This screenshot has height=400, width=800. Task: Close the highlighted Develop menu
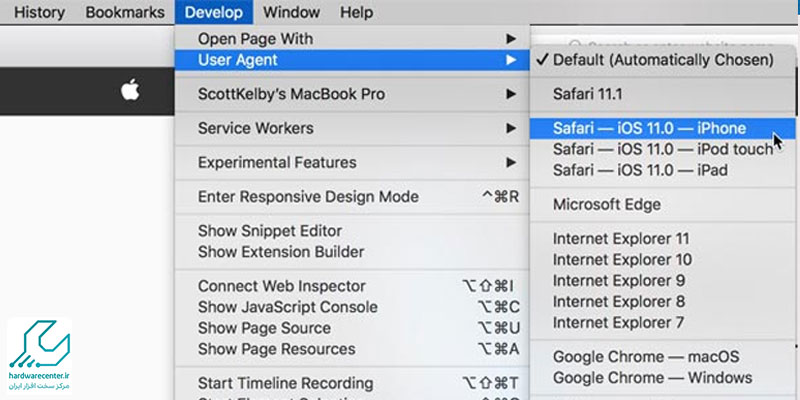[214, 12]
